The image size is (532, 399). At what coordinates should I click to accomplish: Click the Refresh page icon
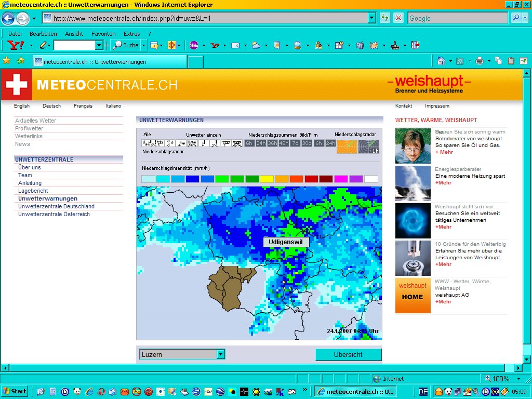(385, 18)
